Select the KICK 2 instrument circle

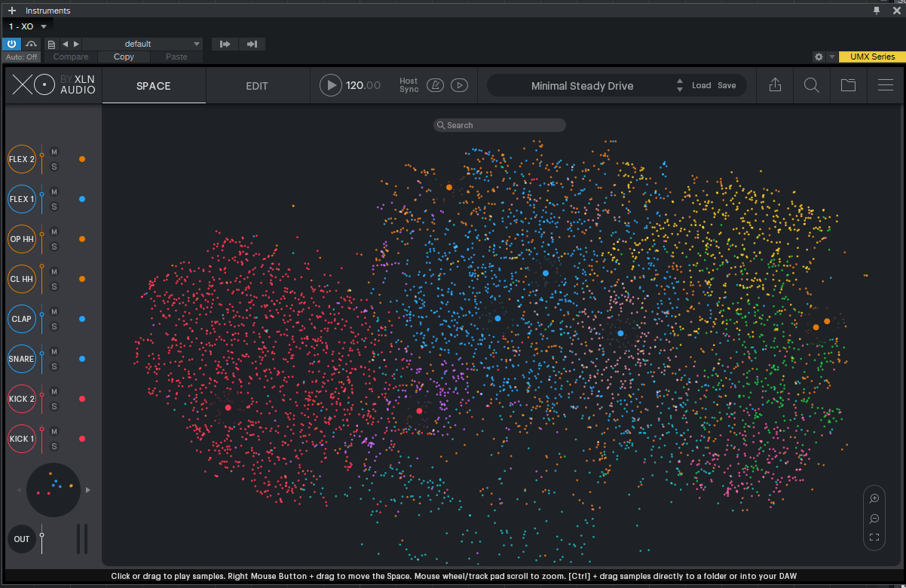tap(22, 399)
